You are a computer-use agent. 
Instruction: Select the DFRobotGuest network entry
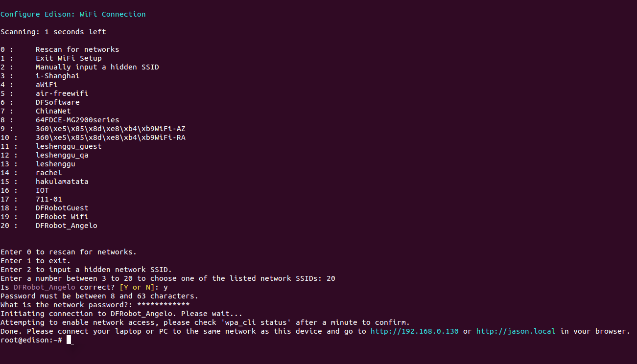[x=62, y=208]
